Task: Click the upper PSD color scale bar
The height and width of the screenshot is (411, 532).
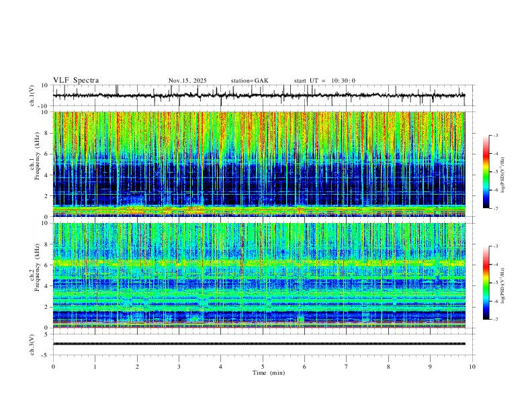Action: click(x=486, y=172)
